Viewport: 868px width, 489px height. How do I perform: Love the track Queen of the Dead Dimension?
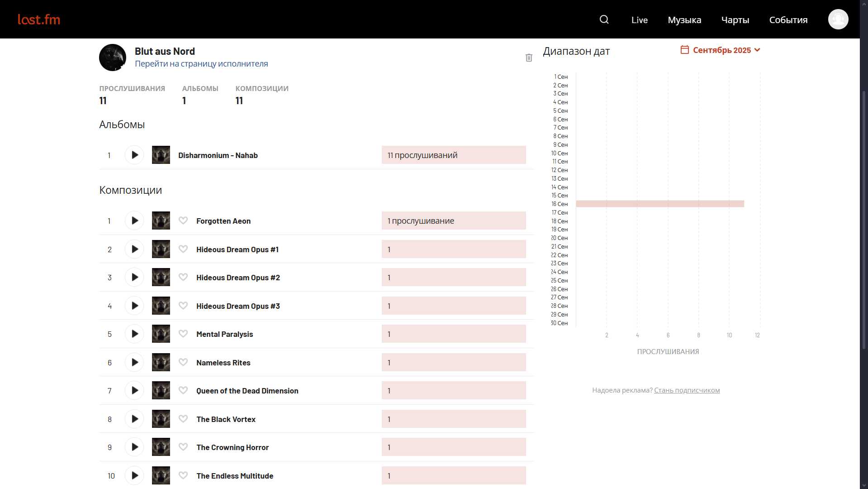[x=183, y=390]
